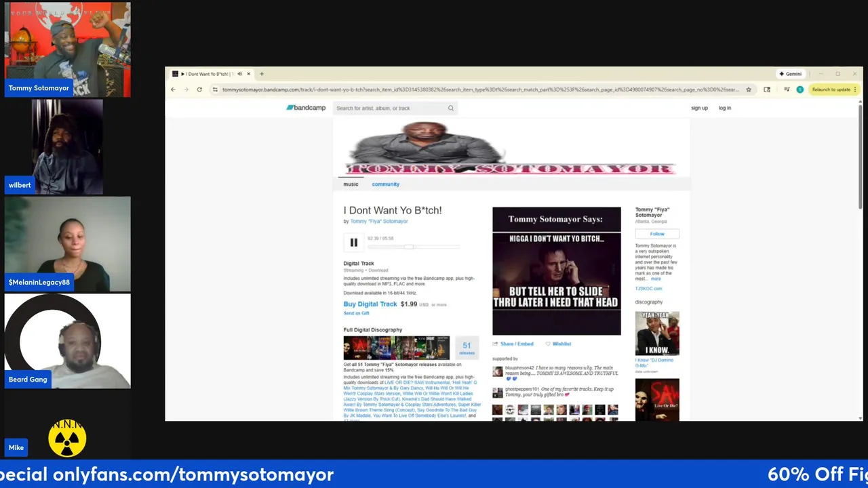Click Send as Gift
This screenshot has width=868, height=488.
[x=357, y=313]
